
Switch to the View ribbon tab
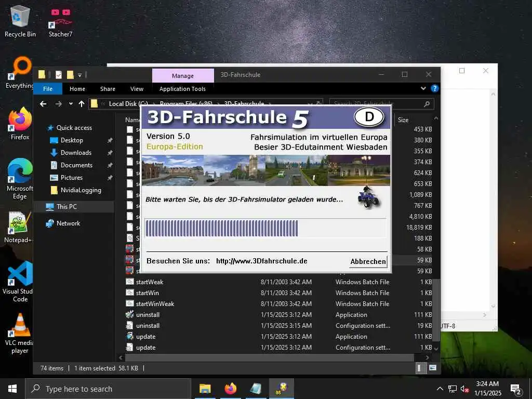pos(137,89)
